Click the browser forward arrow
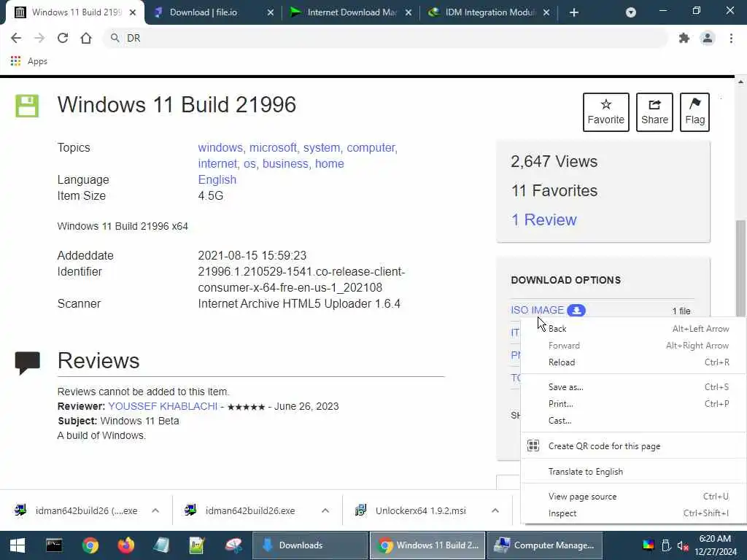The image size is (747, 560). coord(39,38)
